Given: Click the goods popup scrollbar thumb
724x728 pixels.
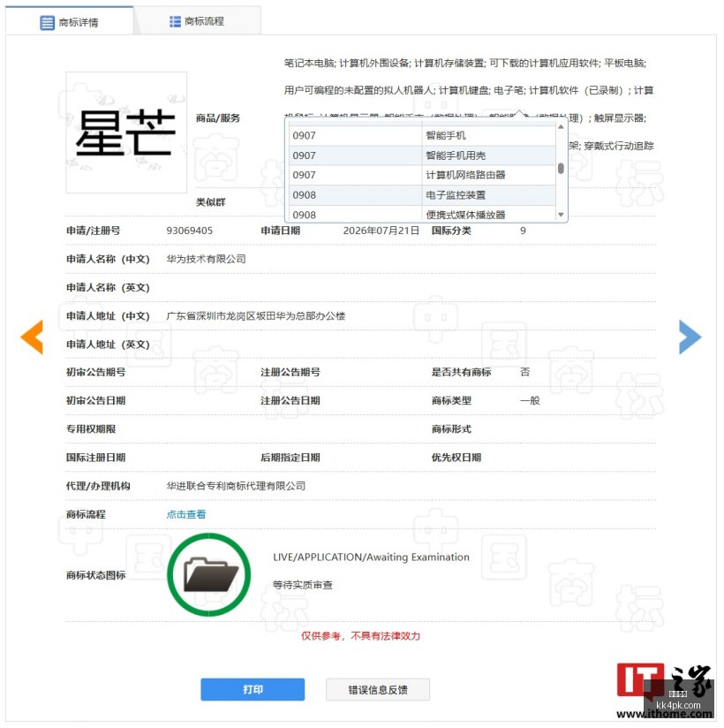Looking at the screenshot, I should pos(561,168).
